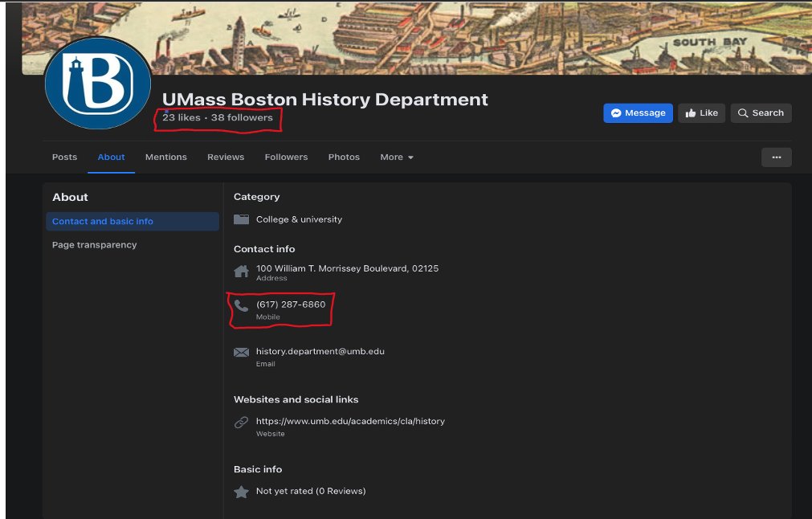Click Not yet rated (0 Reviews)
This screenshot has height=519, width=812.
[x=311, y=491]
